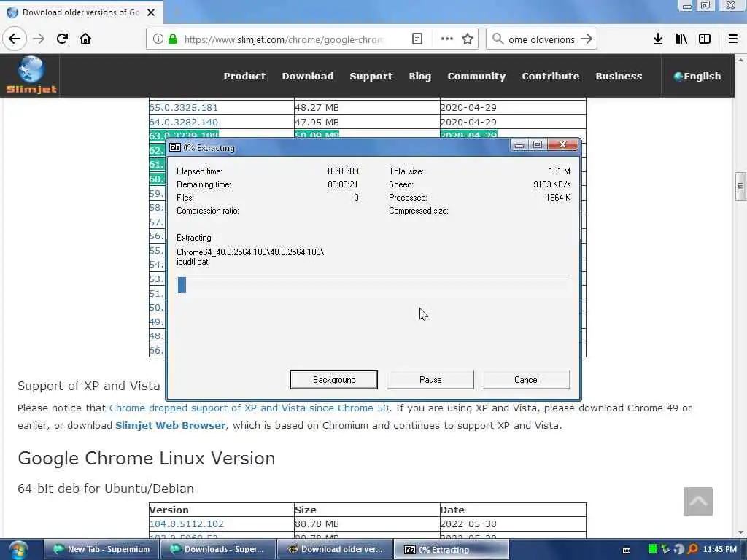Bookmark this page with the star

point(468,39)
